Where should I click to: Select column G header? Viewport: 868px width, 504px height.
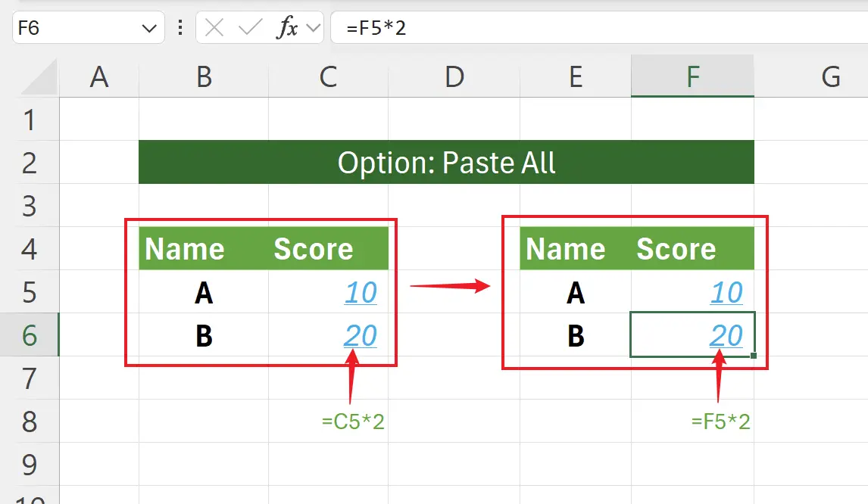click(x=831, y=77)
